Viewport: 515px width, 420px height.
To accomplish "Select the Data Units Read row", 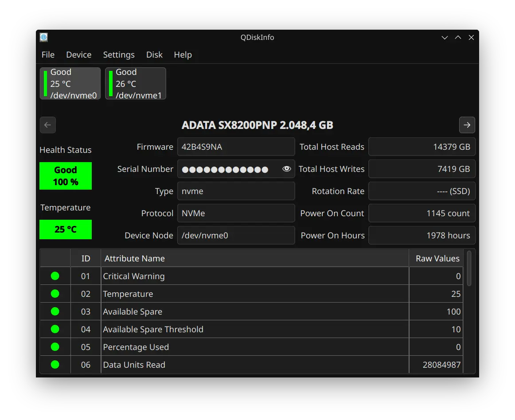I will click(252, 365).
